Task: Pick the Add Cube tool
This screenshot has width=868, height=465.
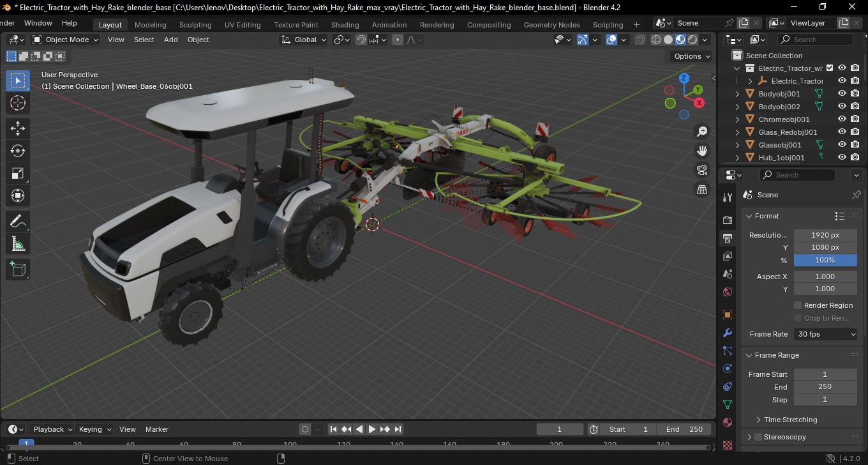Action: [18, 270]
